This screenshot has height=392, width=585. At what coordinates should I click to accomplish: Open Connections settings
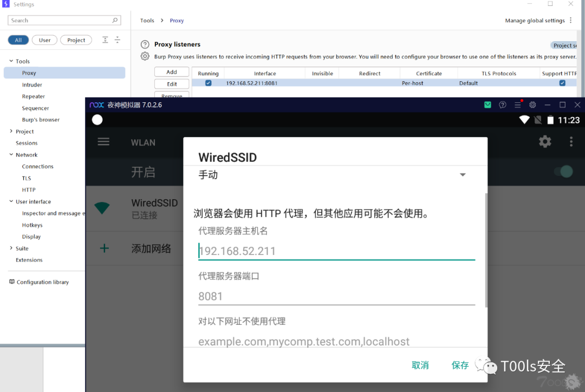pos(37,166)
